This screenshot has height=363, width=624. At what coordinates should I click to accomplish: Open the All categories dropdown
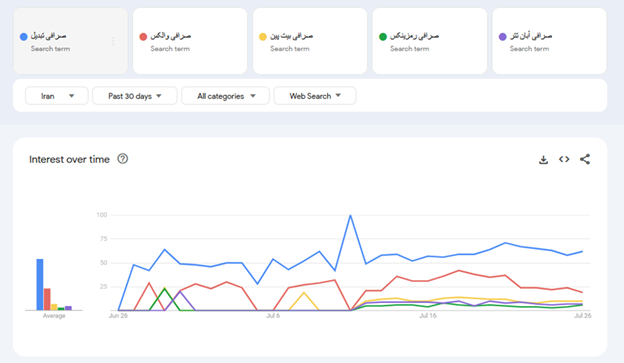(x=225, y=96)
